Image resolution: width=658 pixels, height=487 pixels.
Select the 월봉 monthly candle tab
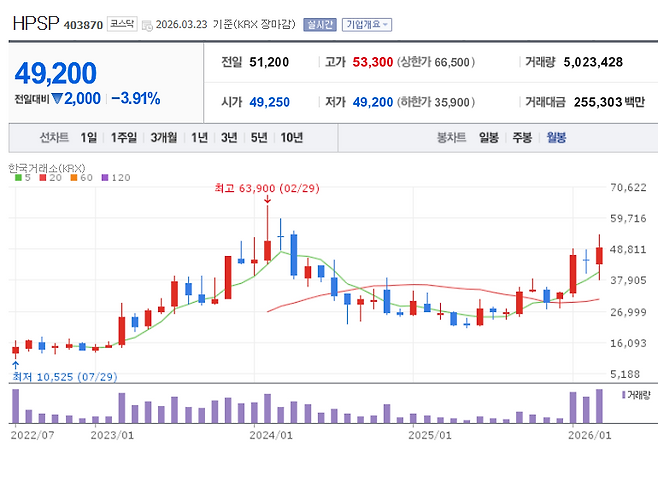coord(555,138)
